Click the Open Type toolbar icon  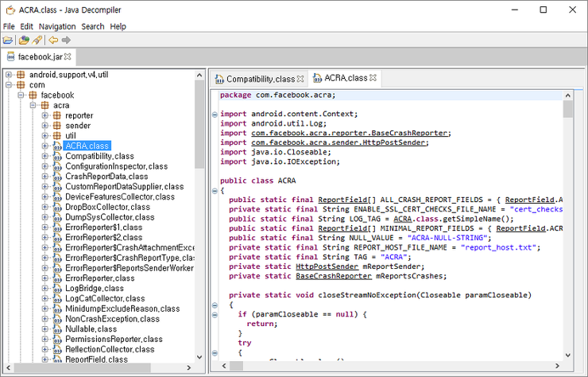(24, 40)
